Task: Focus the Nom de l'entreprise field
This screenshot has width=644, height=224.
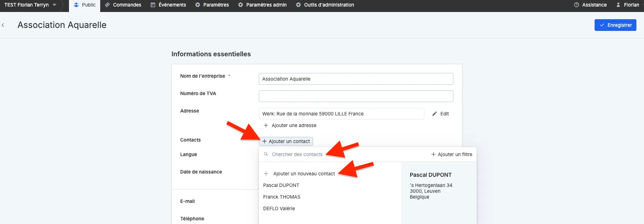Action: tap(356, 79)
